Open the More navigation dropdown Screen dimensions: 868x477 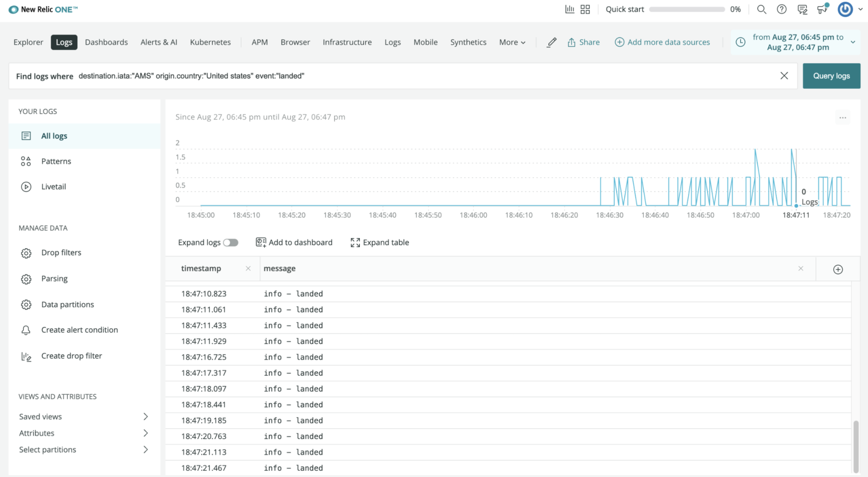click(512, 42)
